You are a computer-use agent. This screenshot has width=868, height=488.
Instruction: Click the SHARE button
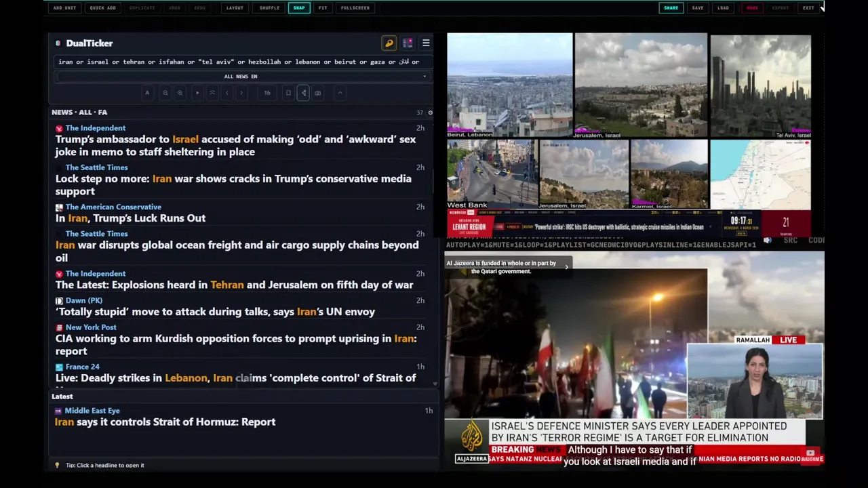click(x=671, y=8)
